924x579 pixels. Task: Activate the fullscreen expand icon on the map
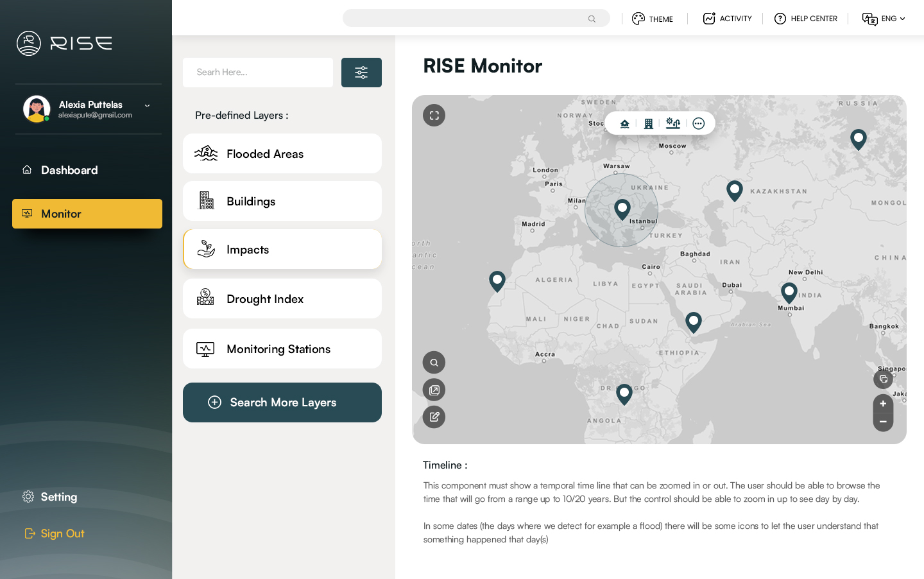(434, 116)
